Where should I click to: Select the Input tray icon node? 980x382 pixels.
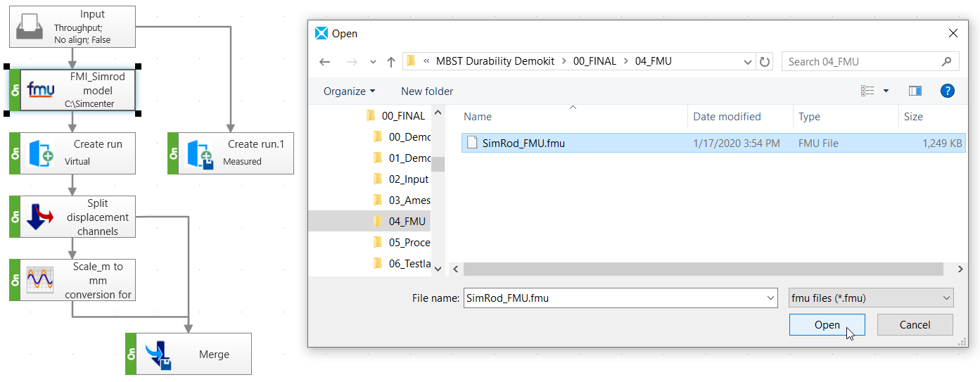[32, 26]
